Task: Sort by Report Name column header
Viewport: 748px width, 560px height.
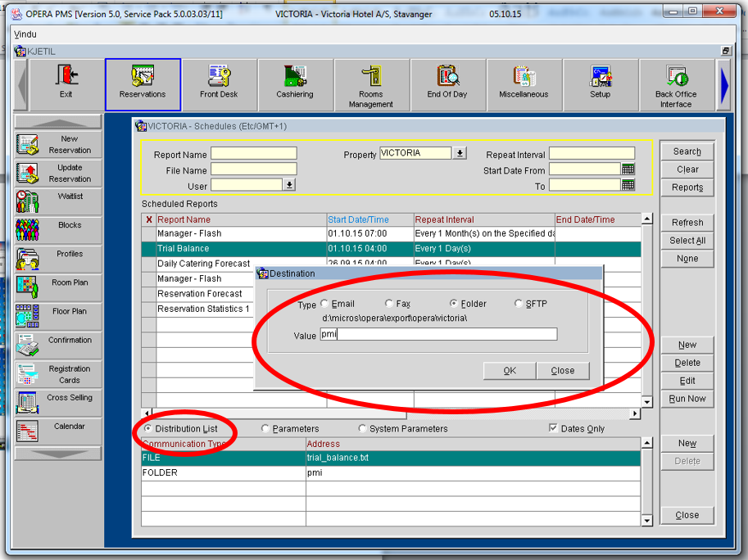Action: (241, 219)
